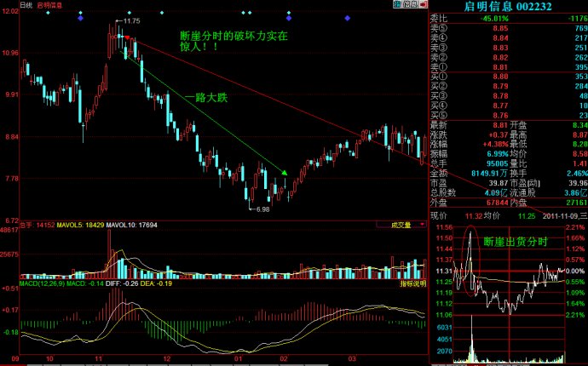Click the red arrow at the price peak
This screenshot has height=366, width=588.
127,38
